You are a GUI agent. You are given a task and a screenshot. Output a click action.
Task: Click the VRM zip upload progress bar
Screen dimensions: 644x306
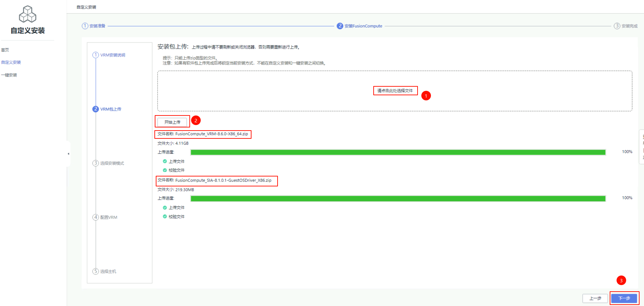(x=398, y=152)
